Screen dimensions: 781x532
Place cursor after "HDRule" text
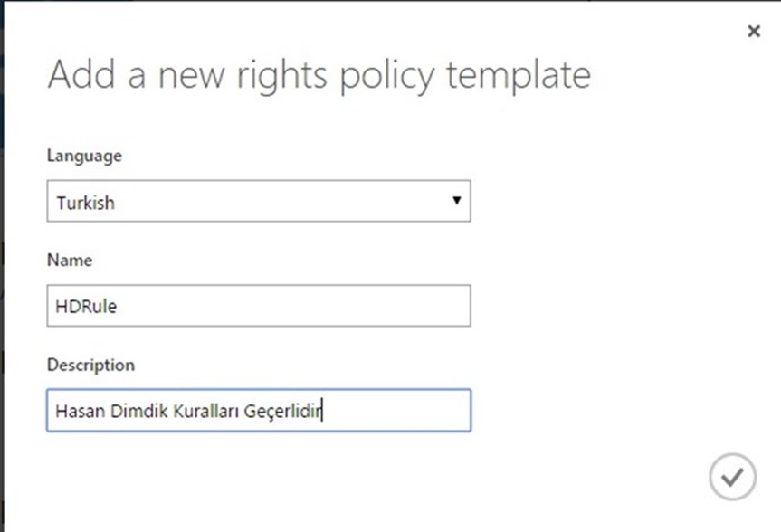point(118,307)
